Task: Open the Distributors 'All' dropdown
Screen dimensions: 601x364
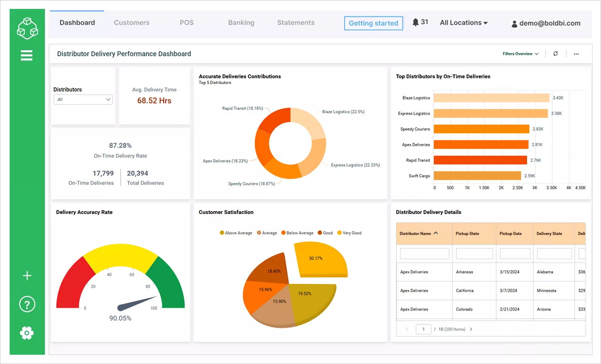Action: click(x=83, y=99)
